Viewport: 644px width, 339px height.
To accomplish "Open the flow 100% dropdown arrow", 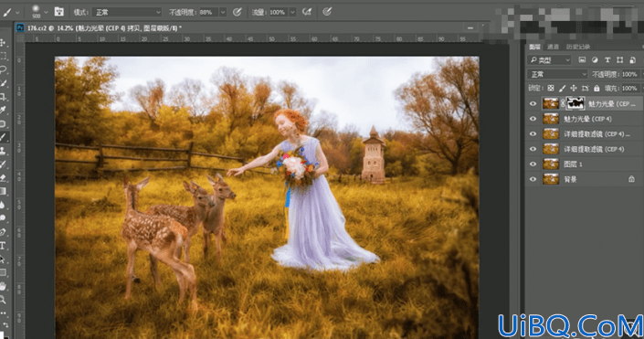I will click(x=292, y=12).
